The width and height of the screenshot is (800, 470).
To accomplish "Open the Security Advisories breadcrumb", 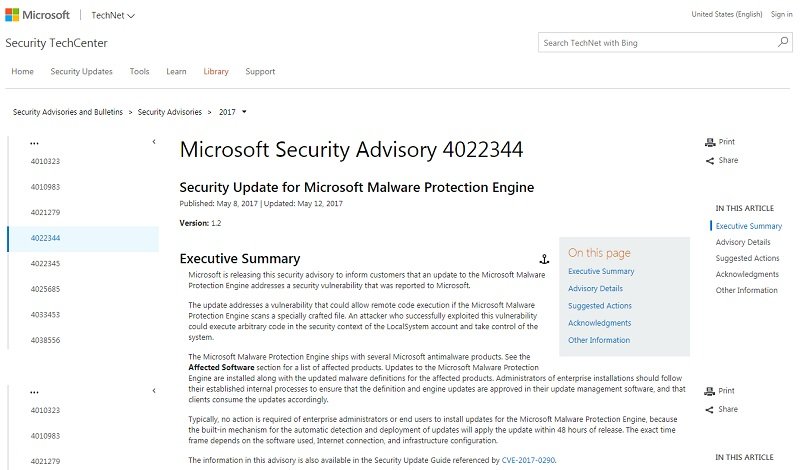I will [x=169, y=112].
